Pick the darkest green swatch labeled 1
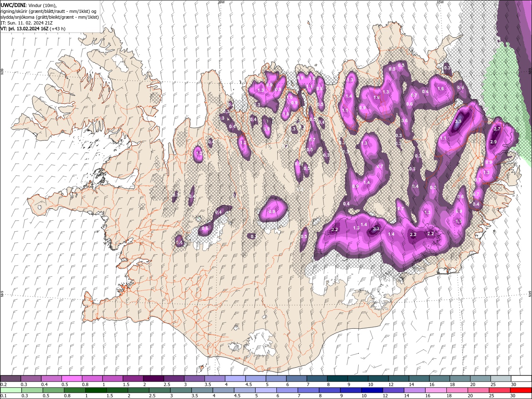Image resolution: width=532 pixels, height=399 pixels. [x=96, y=390]
